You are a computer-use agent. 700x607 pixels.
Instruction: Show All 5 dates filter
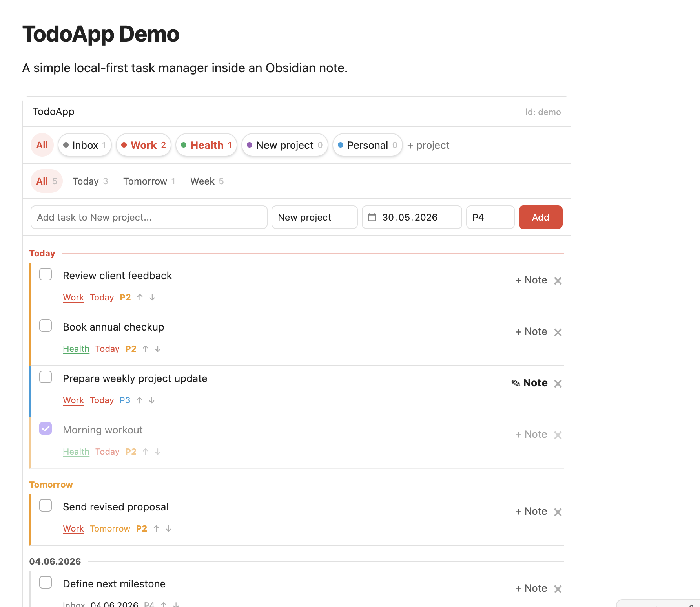pyautogui.click(x=47, y=181)
